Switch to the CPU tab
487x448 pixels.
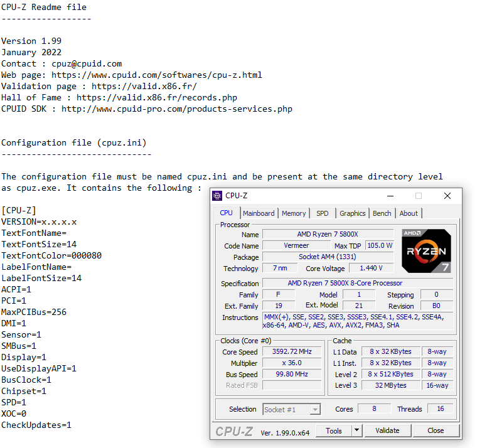point(226,213)
